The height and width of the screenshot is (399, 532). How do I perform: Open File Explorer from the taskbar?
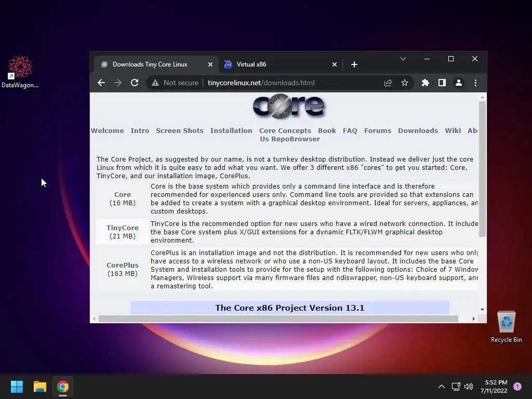coord(40,387)
